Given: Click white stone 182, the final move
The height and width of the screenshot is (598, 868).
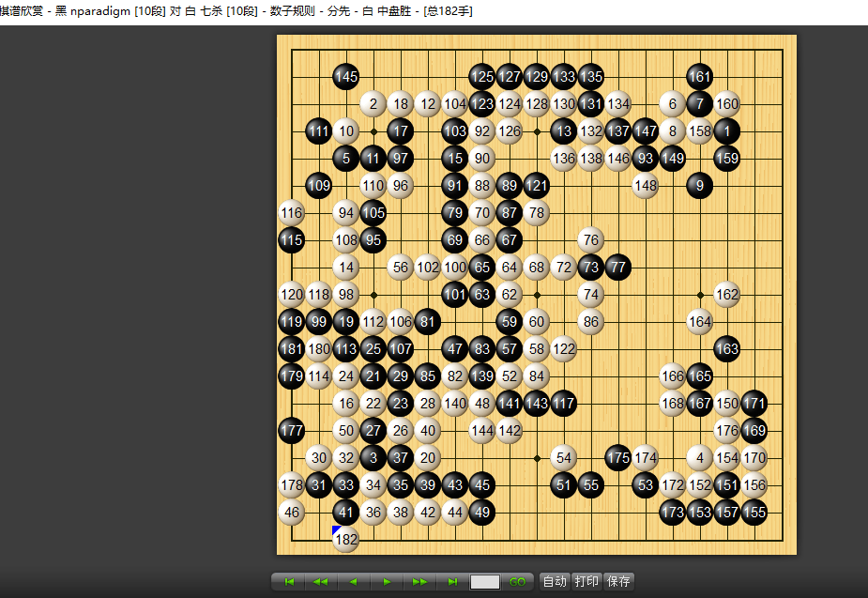Looking at the screenshot, I should click(346, 540).
